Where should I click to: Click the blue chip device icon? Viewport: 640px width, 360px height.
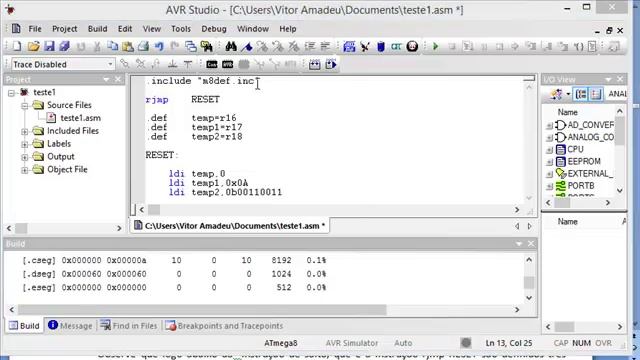[349, 47]
